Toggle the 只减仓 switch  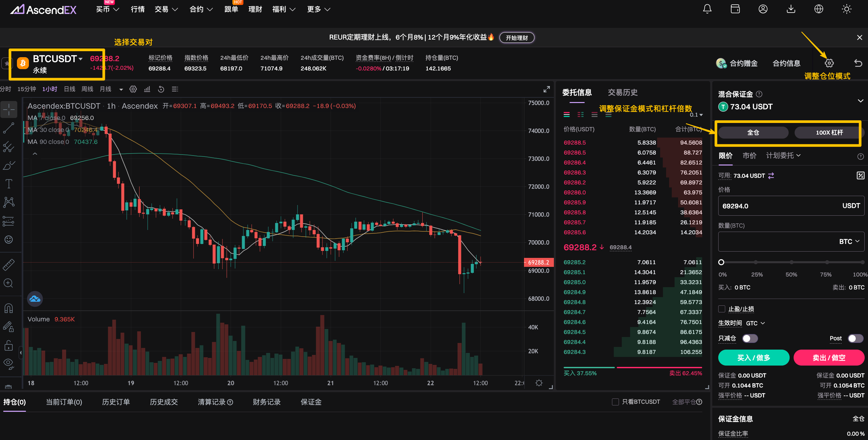(750, 338)
